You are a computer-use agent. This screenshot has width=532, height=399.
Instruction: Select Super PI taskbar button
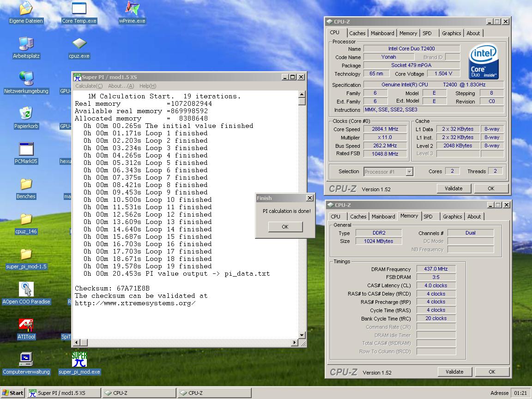64,393
